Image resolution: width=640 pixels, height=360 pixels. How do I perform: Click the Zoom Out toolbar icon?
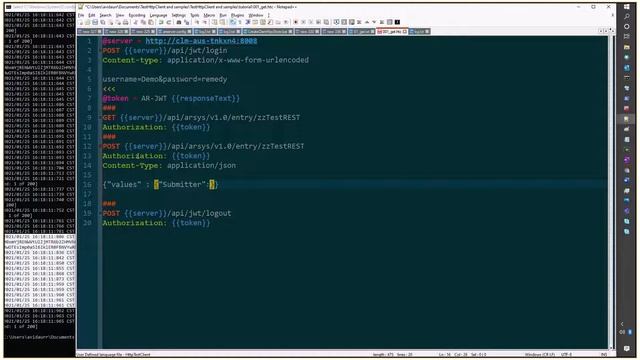[204, 22]
